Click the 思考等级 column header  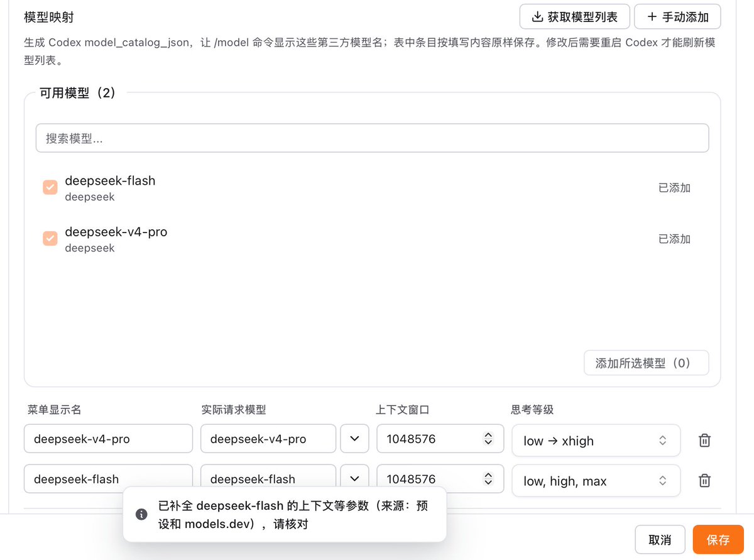coord(532,410)
